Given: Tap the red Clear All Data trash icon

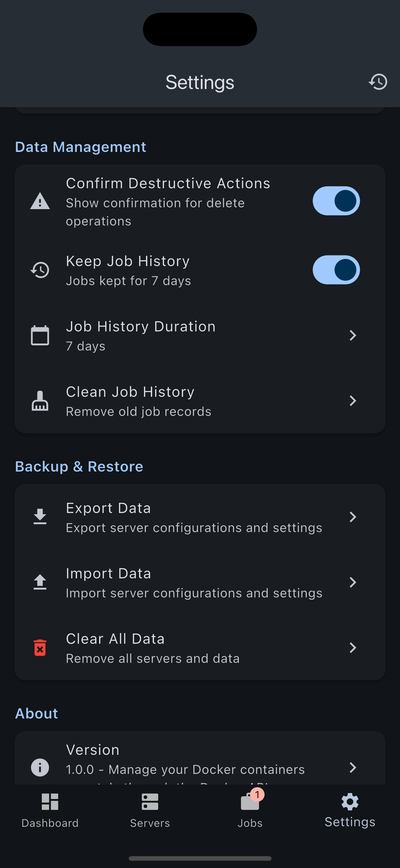Looking at the screenshot, I should pos(40,647).
